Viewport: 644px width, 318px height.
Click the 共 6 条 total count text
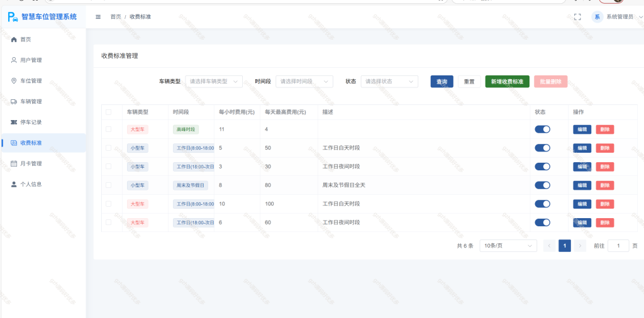point(465,246)
